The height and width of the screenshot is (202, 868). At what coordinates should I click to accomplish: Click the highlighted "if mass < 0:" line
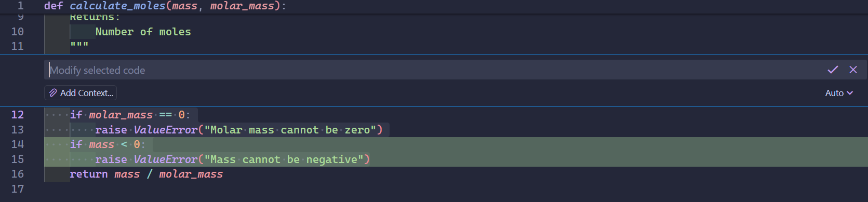click(108, 144)
